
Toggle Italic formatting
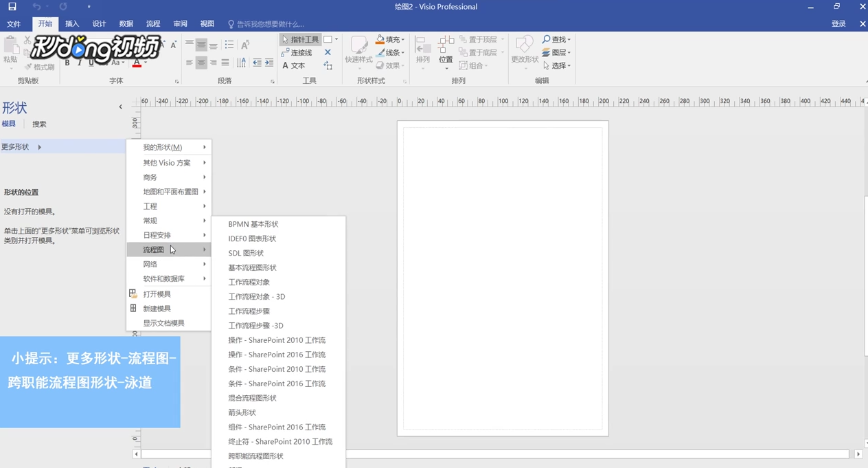(x=79, y=63)
